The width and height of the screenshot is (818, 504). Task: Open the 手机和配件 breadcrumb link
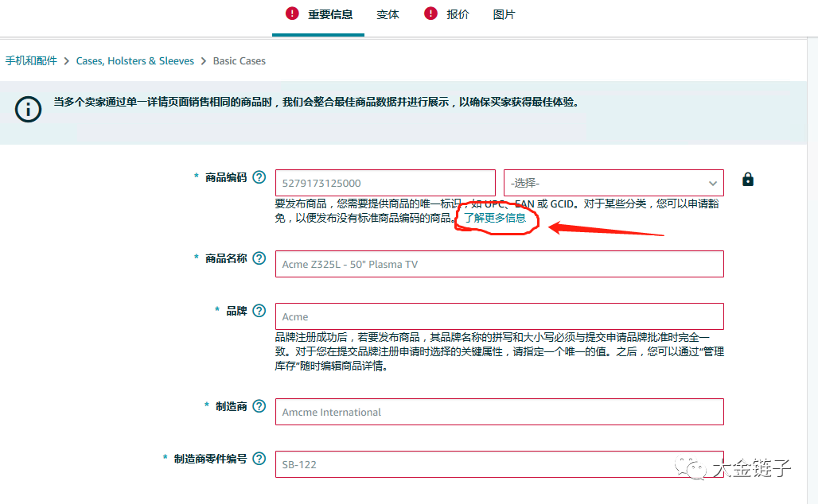point(31,61)
